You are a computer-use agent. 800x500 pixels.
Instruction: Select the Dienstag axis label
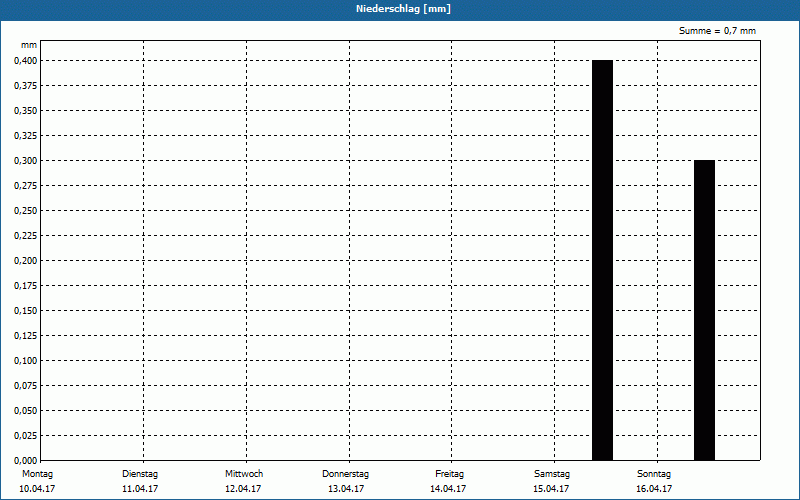tap(140, 474)
